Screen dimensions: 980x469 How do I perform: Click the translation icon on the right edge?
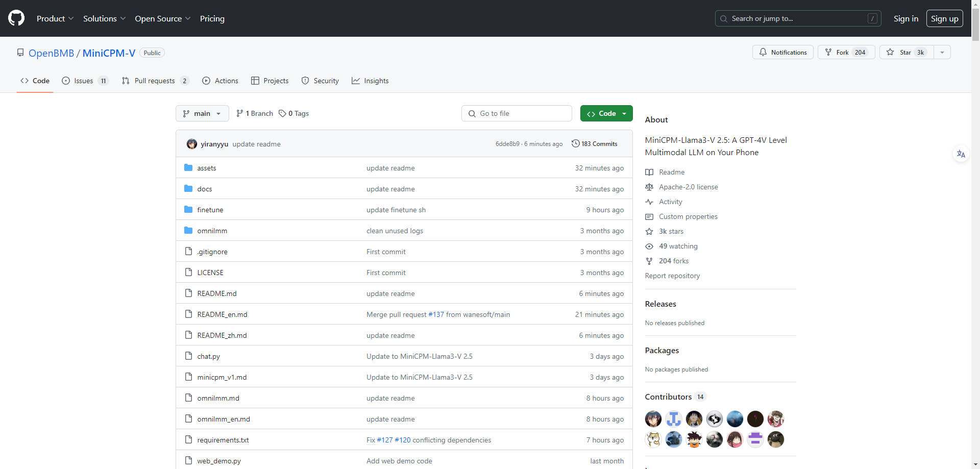(961, 154)
